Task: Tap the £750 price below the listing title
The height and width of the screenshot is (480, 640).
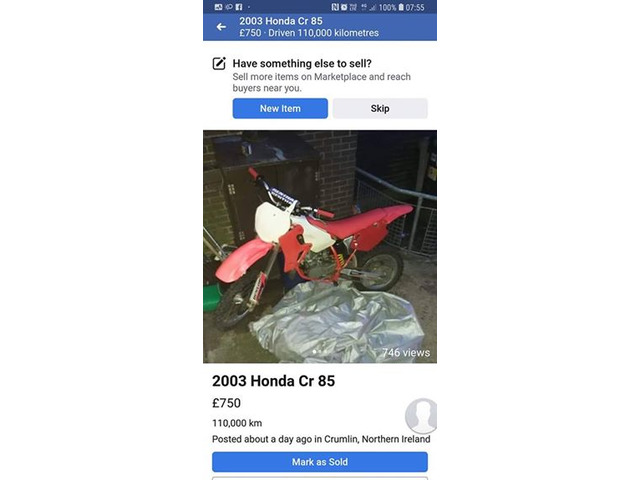Action: [x=227, y=403]
